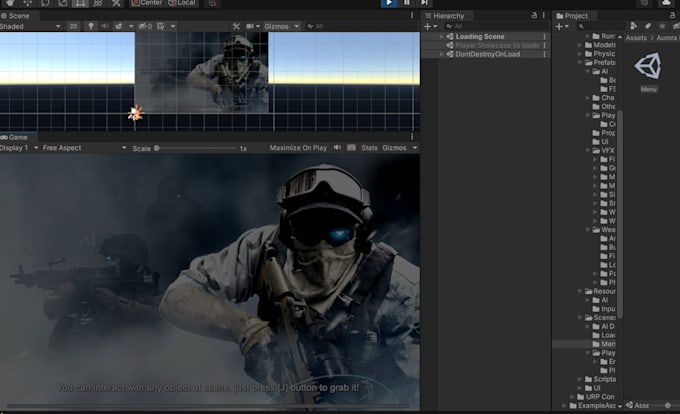The width and height of the screenshot is (680, 414).
Task: Open the Collab cloud icon at top right
Action: (x=666, y=3)
